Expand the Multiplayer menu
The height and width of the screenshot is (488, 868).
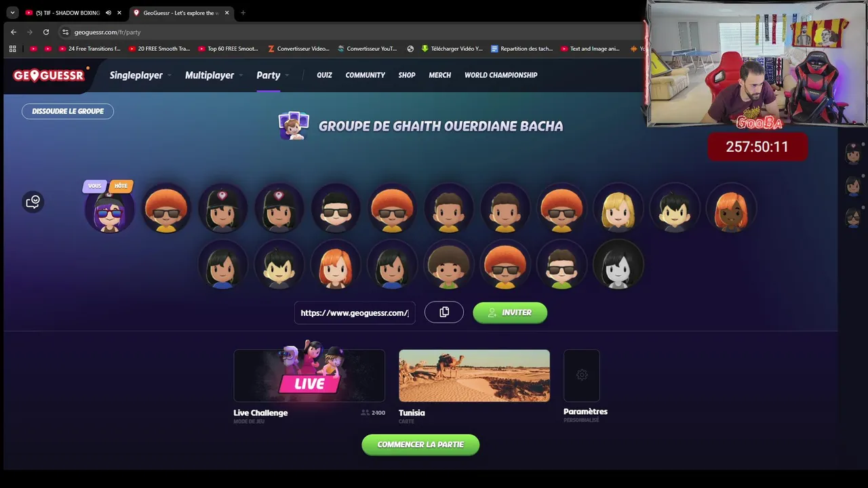[214, 75]
